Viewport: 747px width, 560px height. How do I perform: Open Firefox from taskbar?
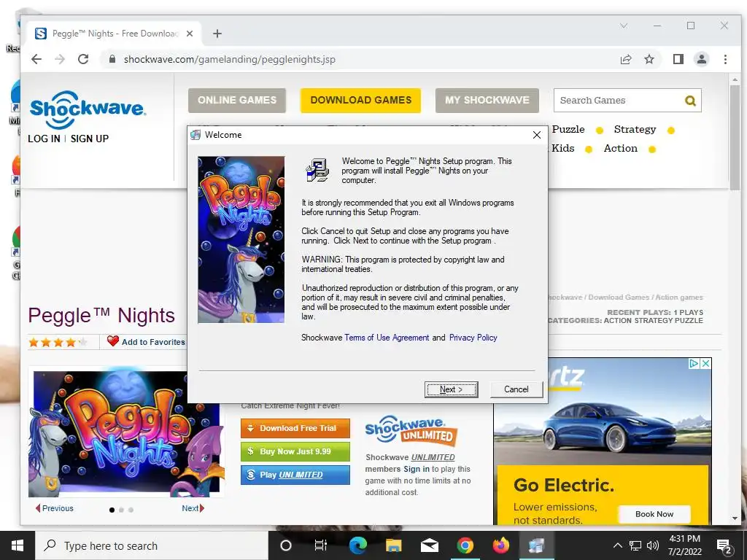(500, 545)
